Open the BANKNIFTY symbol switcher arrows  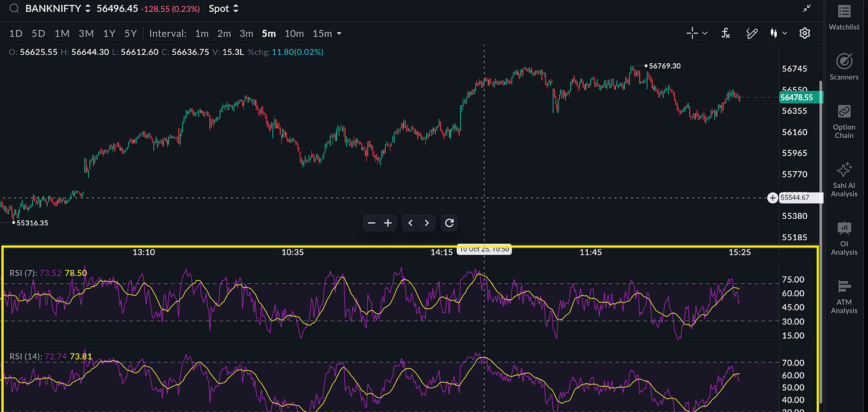click(x=88, y=8)
